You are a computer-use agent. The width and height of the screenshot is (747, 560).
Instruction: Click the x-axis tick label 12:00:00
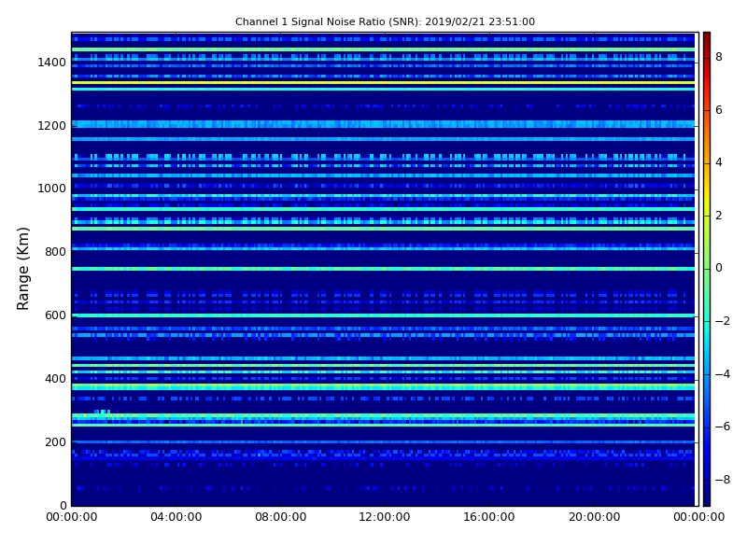click(385, 517)
